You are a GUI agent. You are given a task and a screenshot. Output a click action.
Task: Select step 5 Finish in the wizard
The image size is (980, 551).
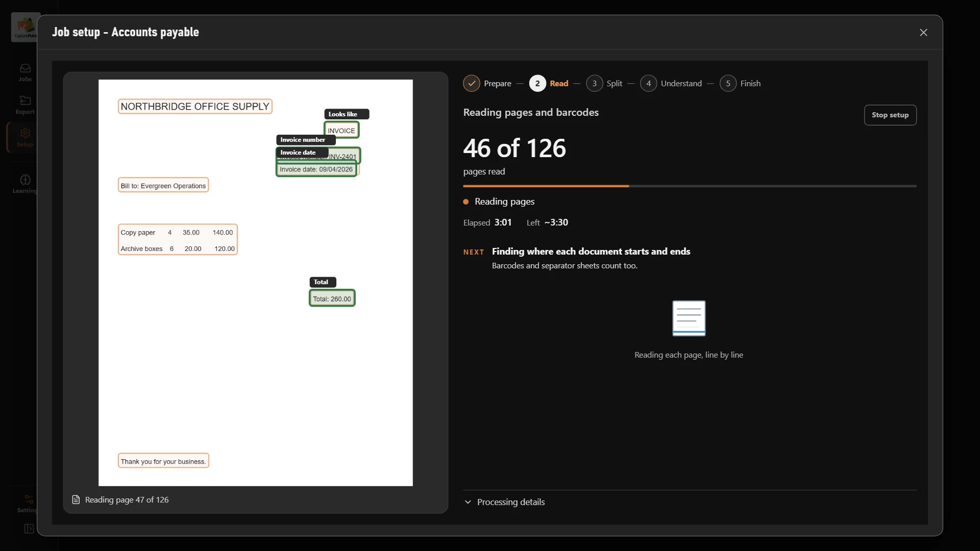(740, 83)
